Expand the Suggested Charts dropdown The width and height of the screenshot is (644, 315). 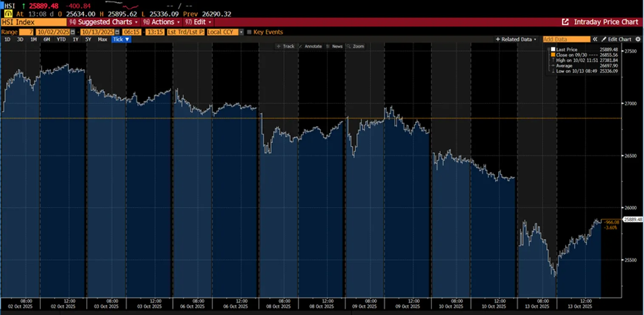pyautogui.click(x=104, y=22)
